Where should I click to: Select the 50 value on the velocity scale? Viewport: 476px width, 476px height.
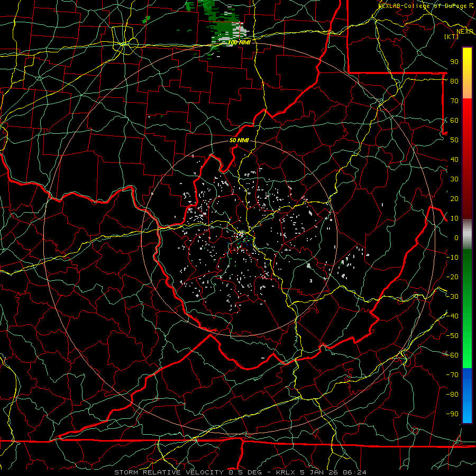[x=454, y=140]
